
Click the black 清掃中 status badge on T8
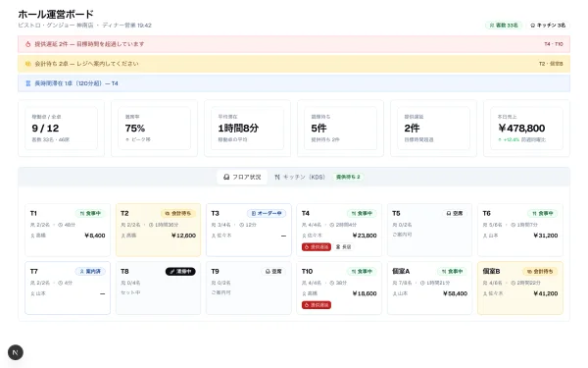(180, 272)
